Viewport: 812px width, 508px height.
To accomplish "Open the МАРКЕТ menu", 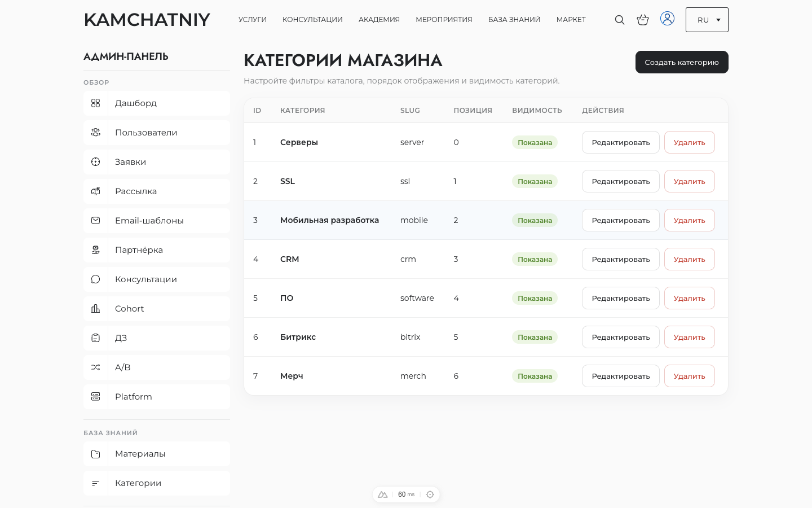I will pyautogui.click(x=571, y=20).
